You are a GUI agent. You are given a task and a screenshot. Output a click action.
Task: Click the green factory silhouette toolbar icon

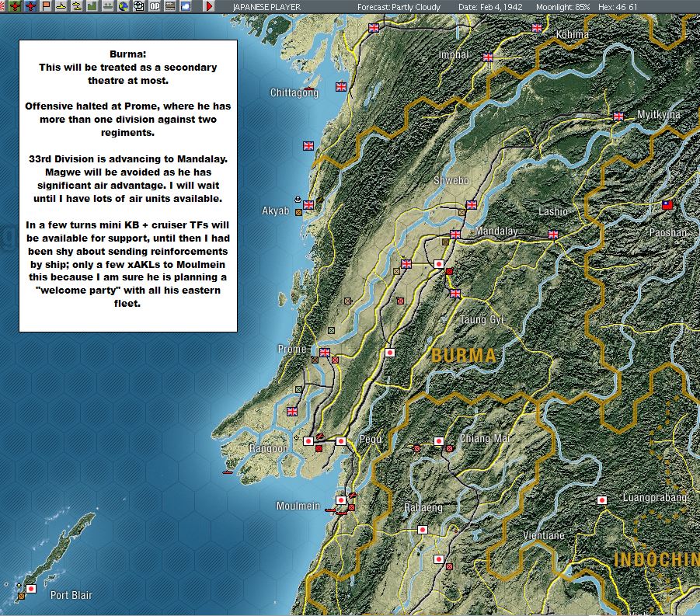pos(92,6)
